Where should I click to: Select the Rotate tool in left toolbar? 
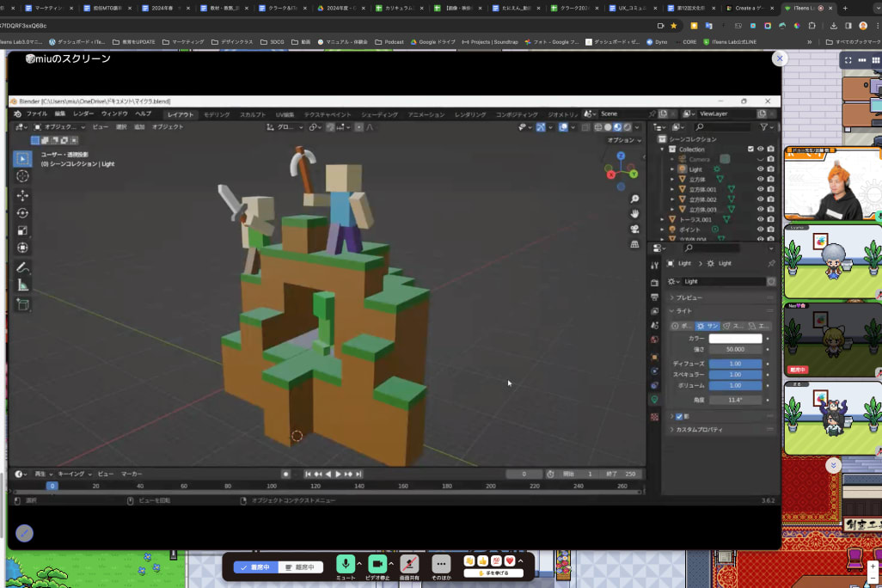[x=22, y=212]
